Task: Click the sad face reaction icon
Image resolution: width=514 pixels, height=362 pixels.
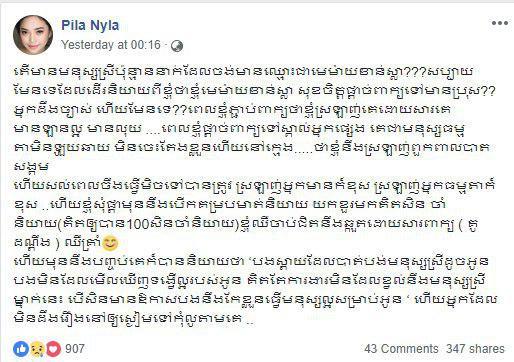Action: 37,349
